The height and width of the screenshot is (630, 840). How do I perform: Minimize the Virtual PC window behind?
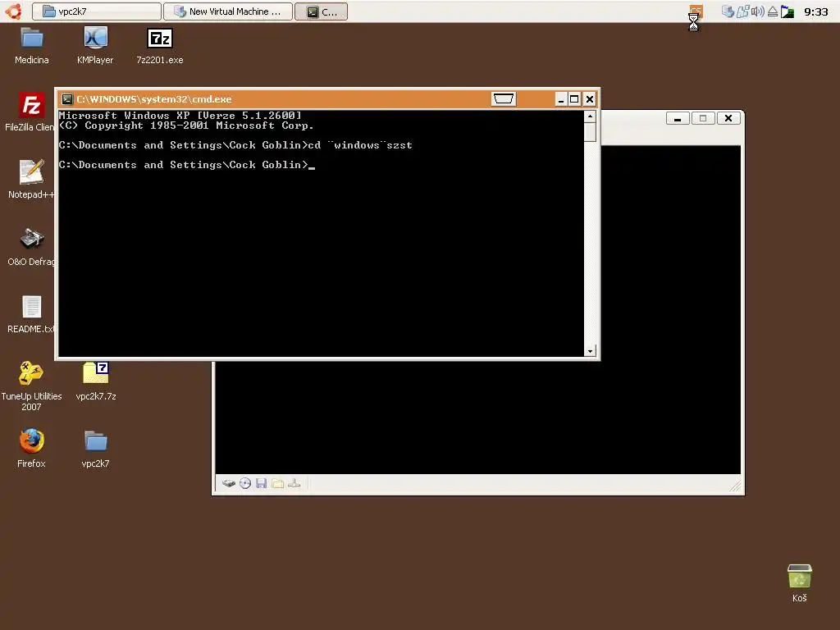pos(678,118)
